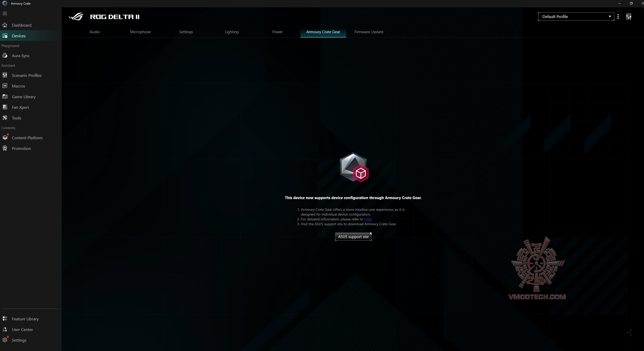This screenshot has width=644, height=351.
Task: Open Content Platform with notification dot
Action: (x=27, y=138)
